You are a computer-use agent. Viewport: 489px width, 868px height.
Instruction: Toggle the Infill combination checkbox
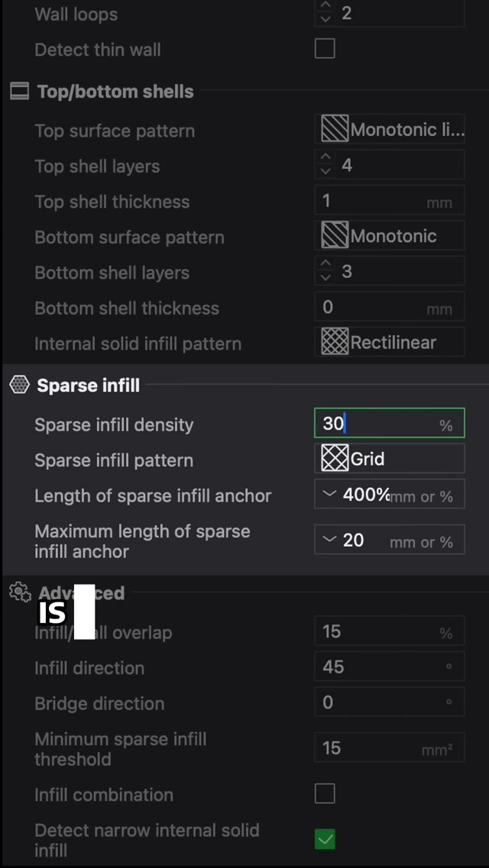coord(325,794)
